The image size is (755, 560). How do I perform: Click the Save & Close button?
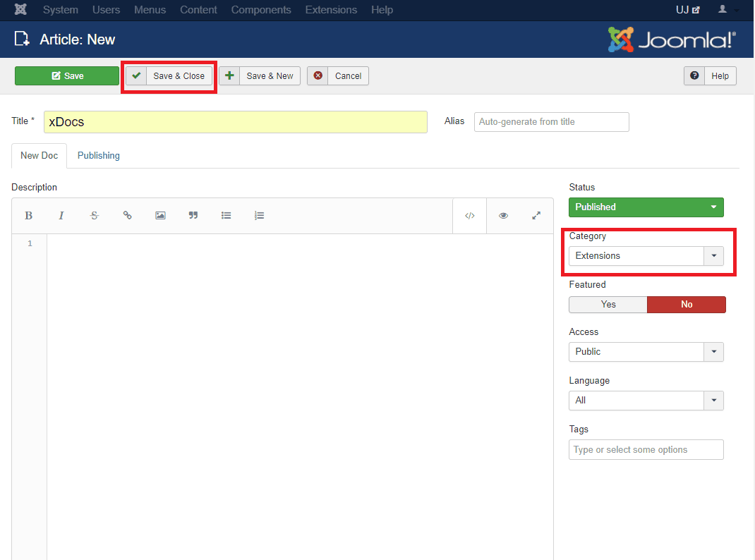pos(169,76)
